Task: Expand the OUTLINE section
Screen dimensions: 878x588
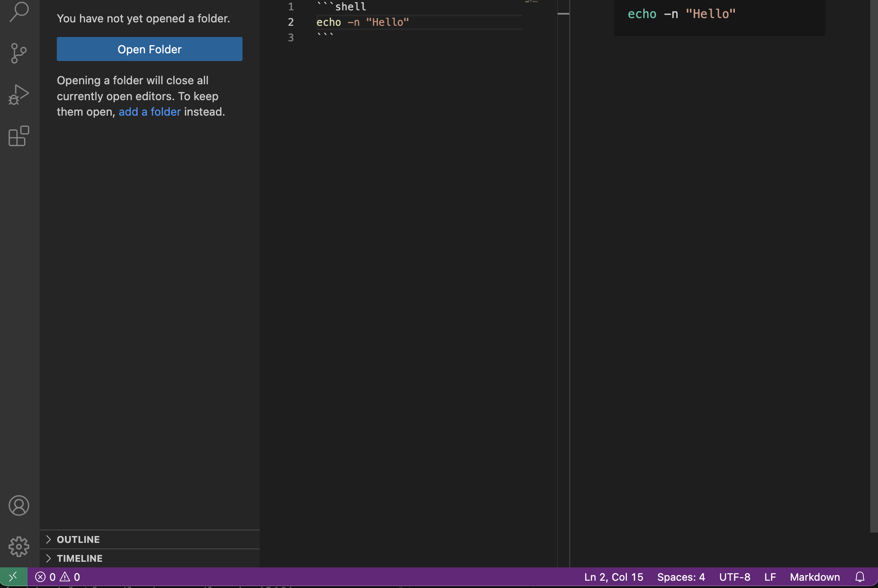Action: tap(78, 539)
